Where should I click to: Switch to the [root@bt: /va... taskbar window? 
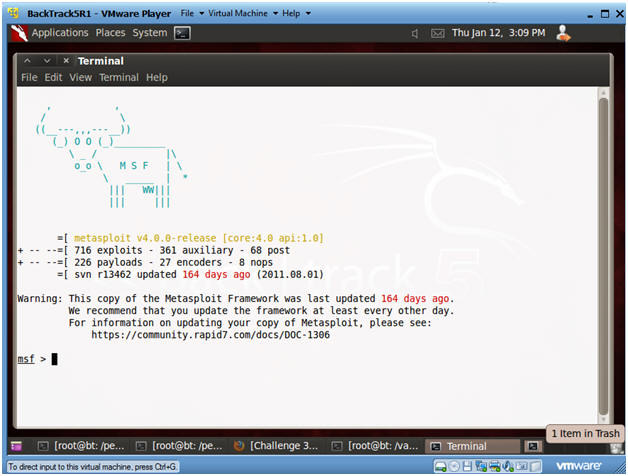click(374, 446)
